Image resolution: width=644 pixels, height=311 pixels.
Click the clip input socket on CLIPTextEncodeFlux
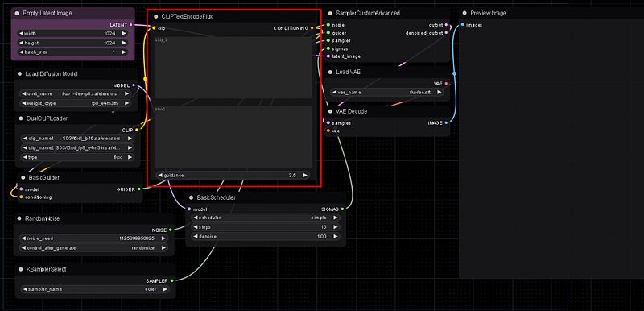point(154,28)
